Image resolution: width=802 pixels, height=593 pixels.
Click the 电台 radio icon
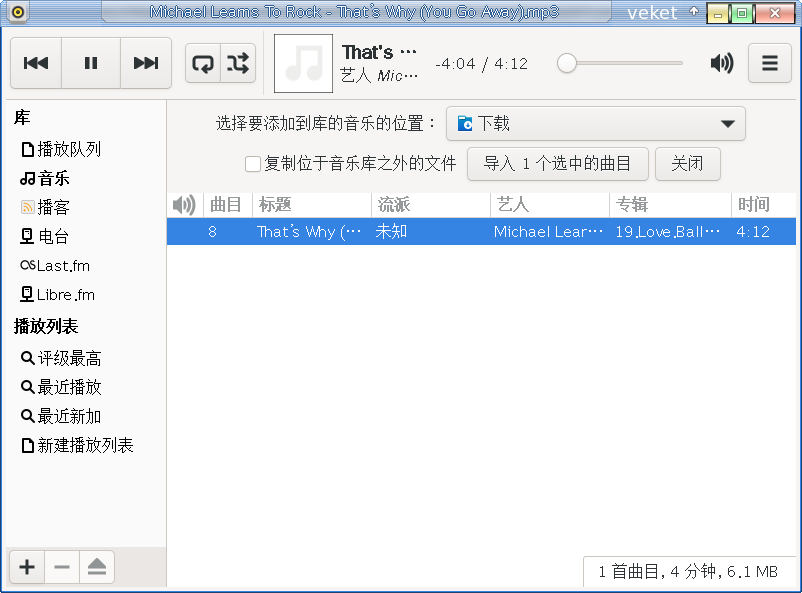coord(27,236)
